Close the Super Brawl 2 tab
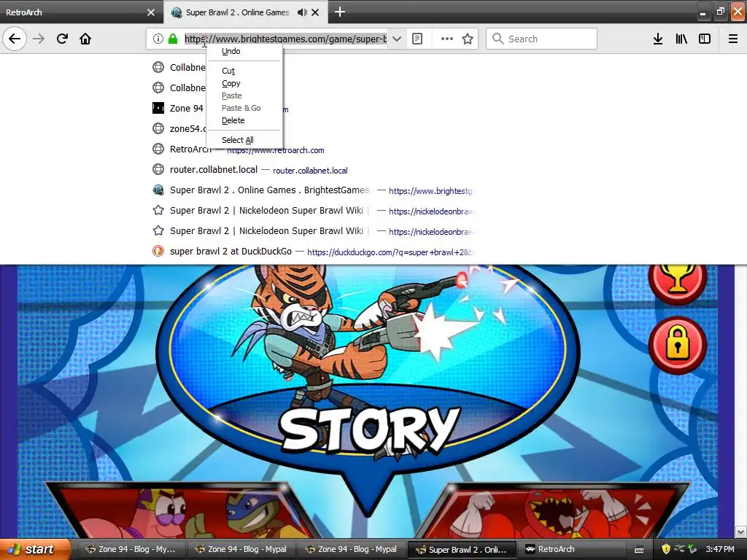The height and width of the screenshot is (560, 747). (x=315, y=12)
